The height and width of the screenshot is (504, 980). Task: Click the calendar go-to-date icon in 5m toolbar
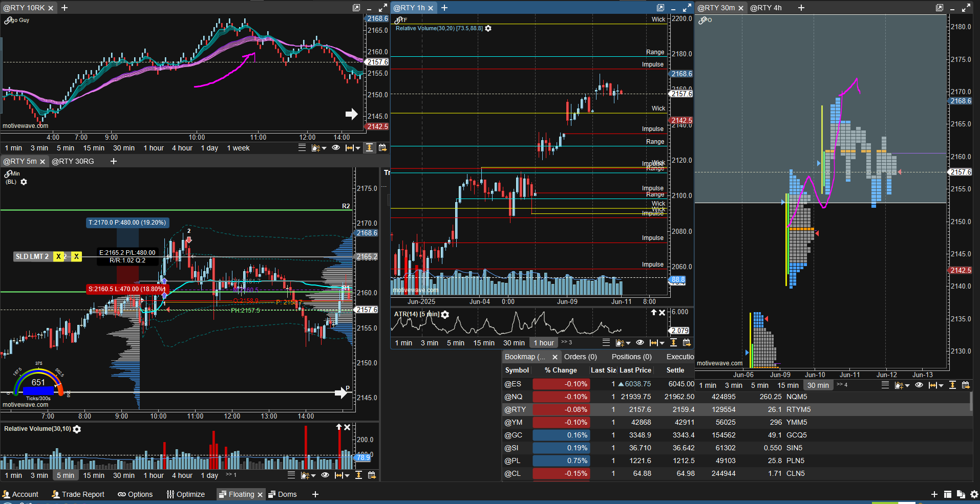[372, 475]
